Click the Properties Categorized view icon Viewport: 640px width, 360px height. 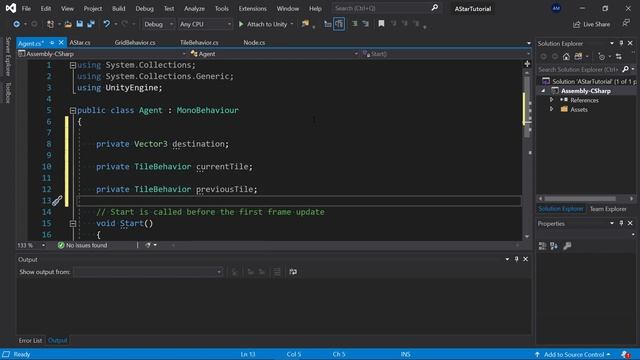542,246
